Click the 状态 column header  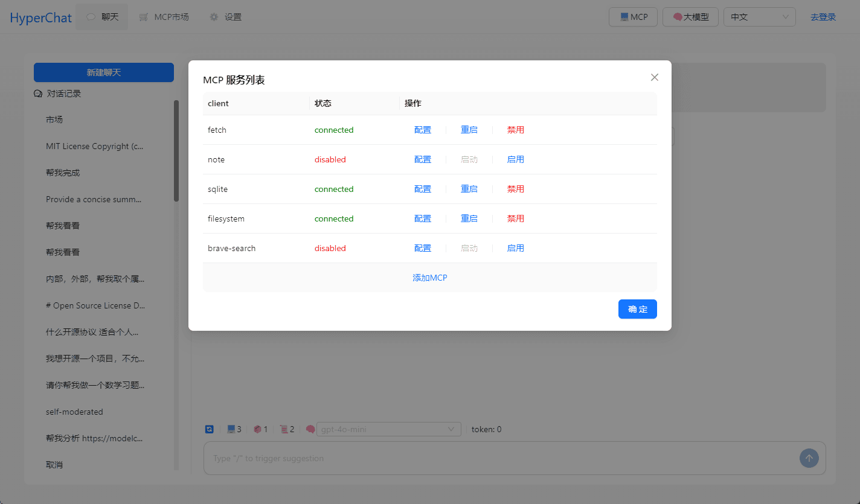tap(355, 103)
